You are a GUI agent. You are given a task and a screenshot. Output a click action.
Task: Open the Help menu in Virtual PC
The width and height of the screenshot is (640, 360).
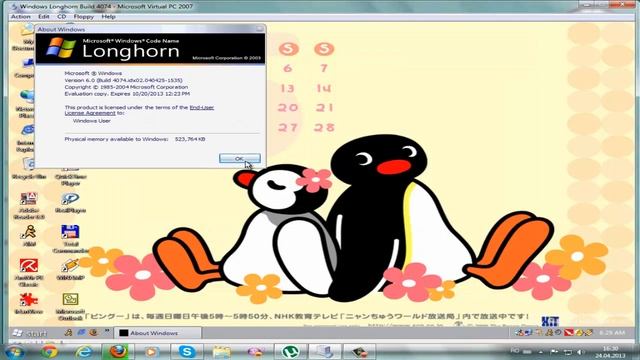point(108,17)
